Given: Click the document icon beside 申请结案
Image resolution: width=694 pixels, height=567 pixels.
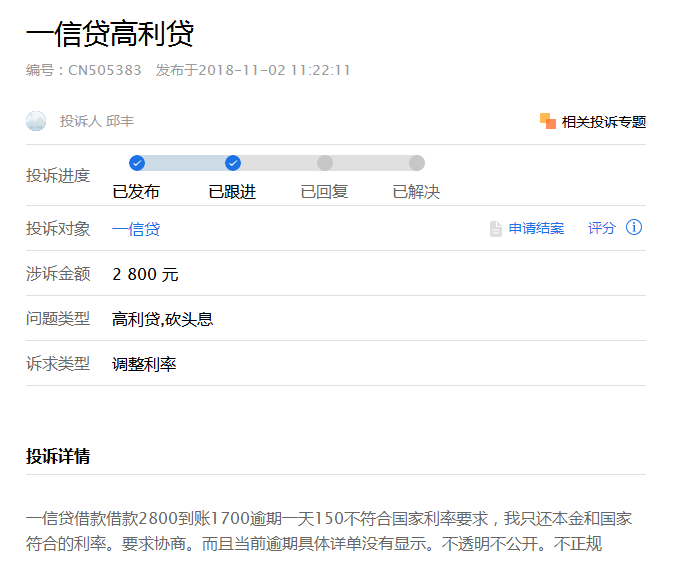Looking at the screenshot, I should pyautogui.click(x=496, y=229).
